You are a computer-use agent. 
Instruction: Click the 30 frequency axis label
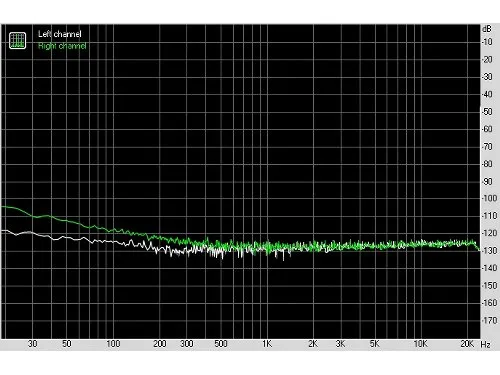pyautogui.click(x=32, y=344)
